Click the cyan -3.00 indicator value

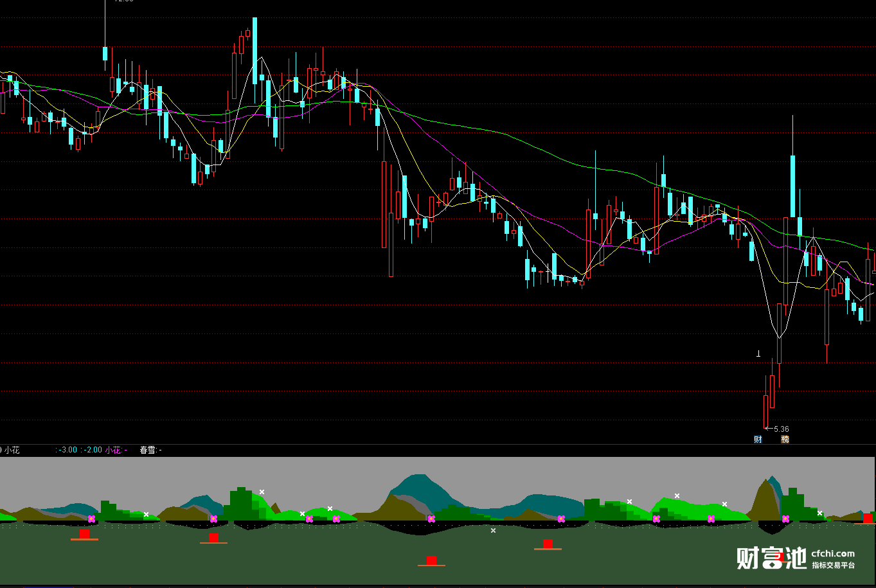pyautogui.click(x=67, y=450)
